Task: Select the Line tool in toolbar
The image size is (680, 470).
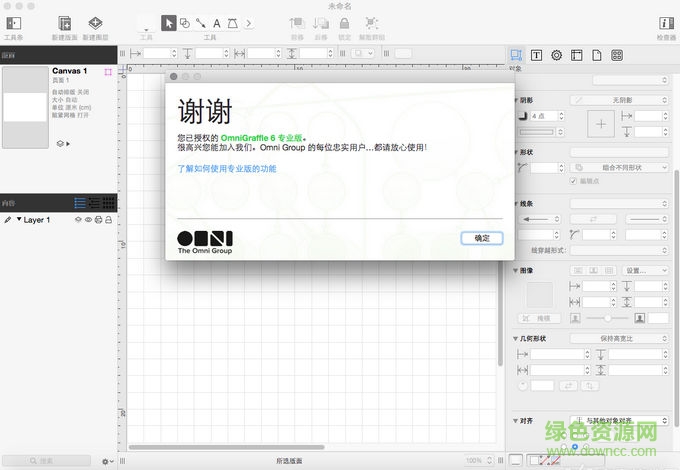Action: pyautogui.click(x=201, y=22)
